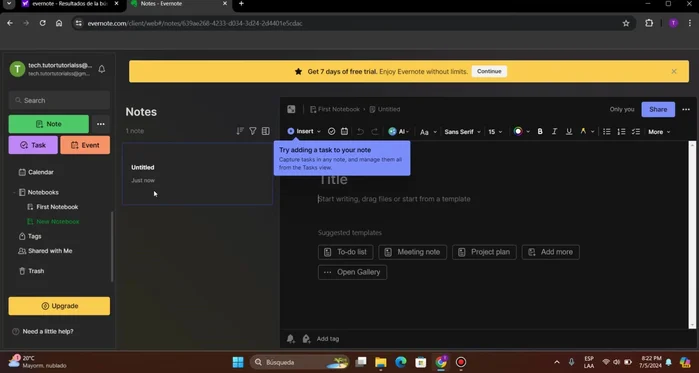Insert a calendar event from the toolbar
699x373 pixels.
pos(344,131)
